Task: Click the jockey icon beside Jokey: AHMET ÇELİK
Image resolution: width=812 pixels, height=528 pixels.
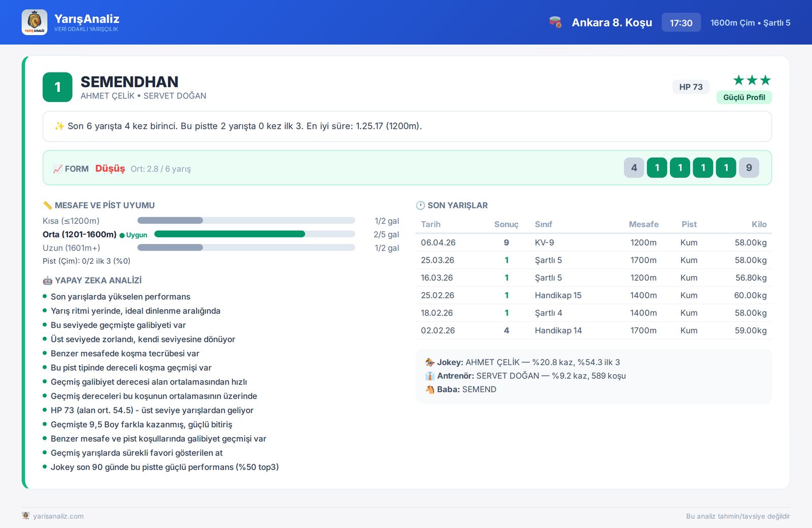Action: tap(430, 362)
